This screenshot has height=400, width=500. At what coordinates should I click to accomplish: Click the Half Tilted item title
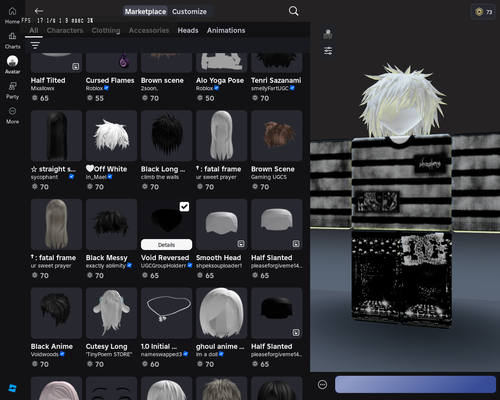[x=48, y=80]
